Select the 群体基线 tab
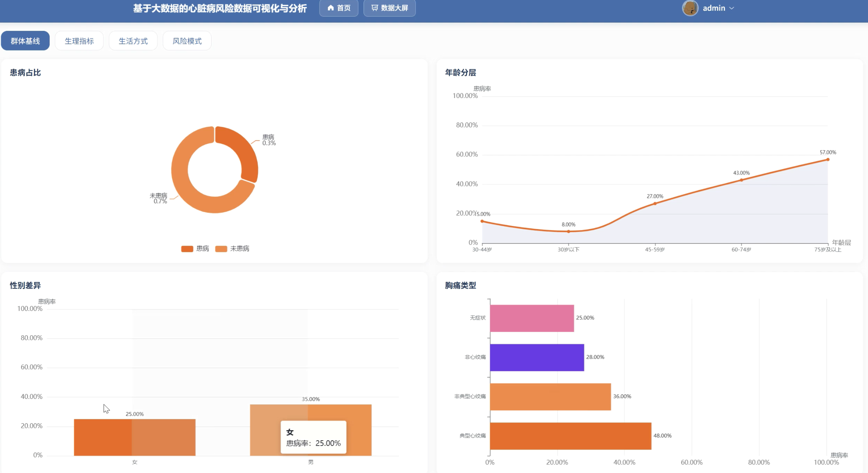The width and height of the screenshot is (868, 473). click(x=25, y=41)
